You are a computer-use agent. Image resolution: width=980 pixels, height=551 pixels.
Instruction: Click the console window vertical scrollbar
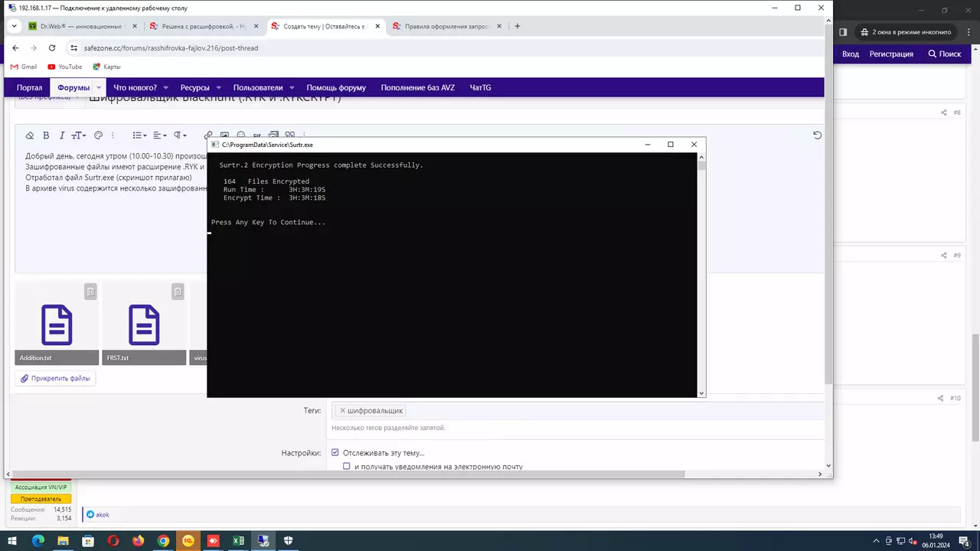click(x=701, y=275)
